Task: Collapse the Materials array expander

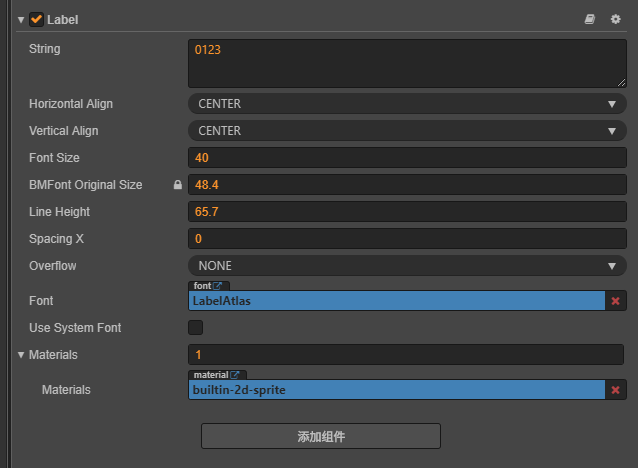Action: (21, 355)
